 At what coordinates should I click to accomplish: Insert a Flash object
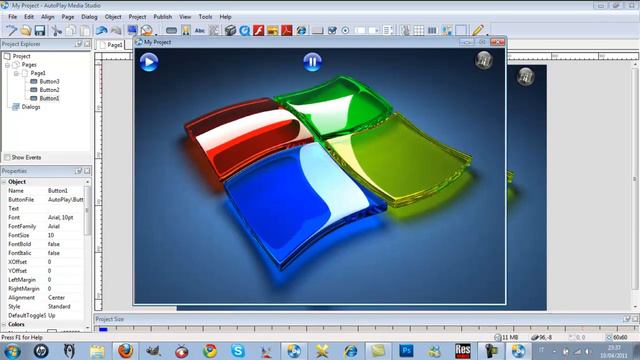point(259,31)
